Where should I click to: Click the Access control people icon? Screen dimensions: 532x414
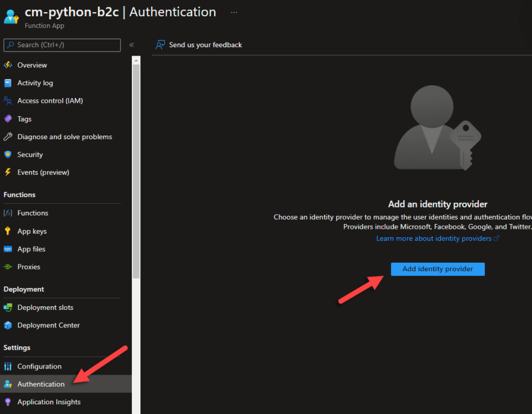point(8,101)
